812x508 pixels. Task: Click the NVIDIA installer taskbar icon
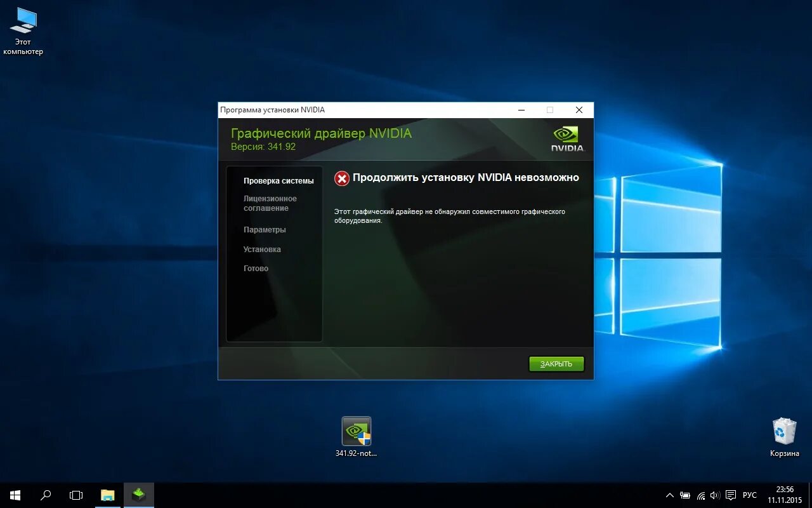coord(138,495)
